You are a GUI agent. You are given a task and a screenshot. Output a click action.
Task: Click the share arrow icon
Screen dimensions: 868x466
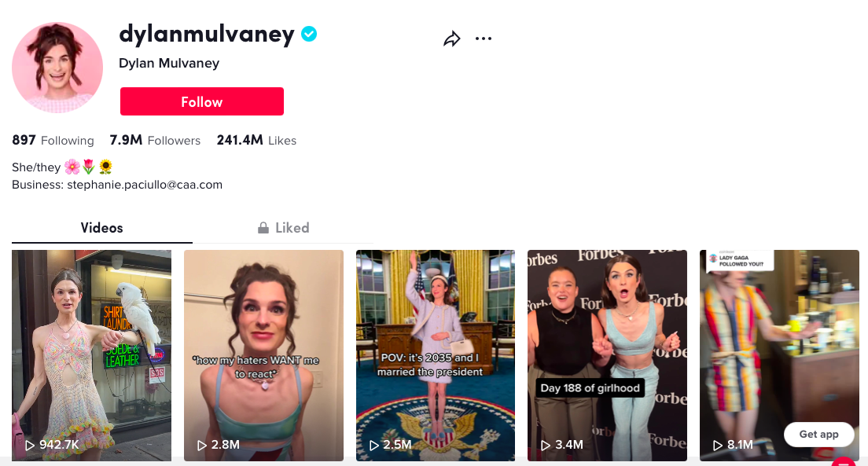(452, 39)
